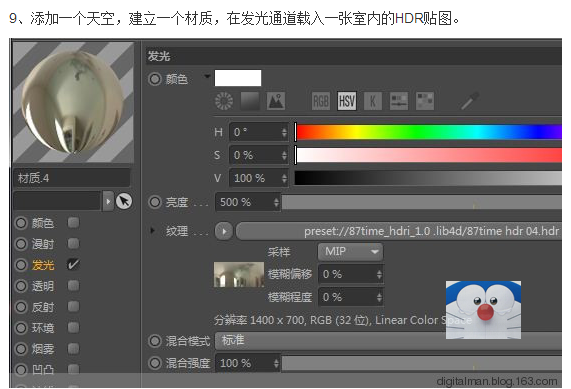
Task: Enable the 漫射 channel checkbox
Action: [74, 243]
